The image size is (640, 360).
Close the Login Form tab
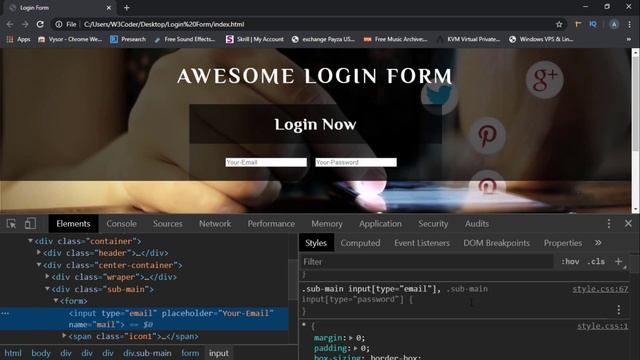[109, 8]
